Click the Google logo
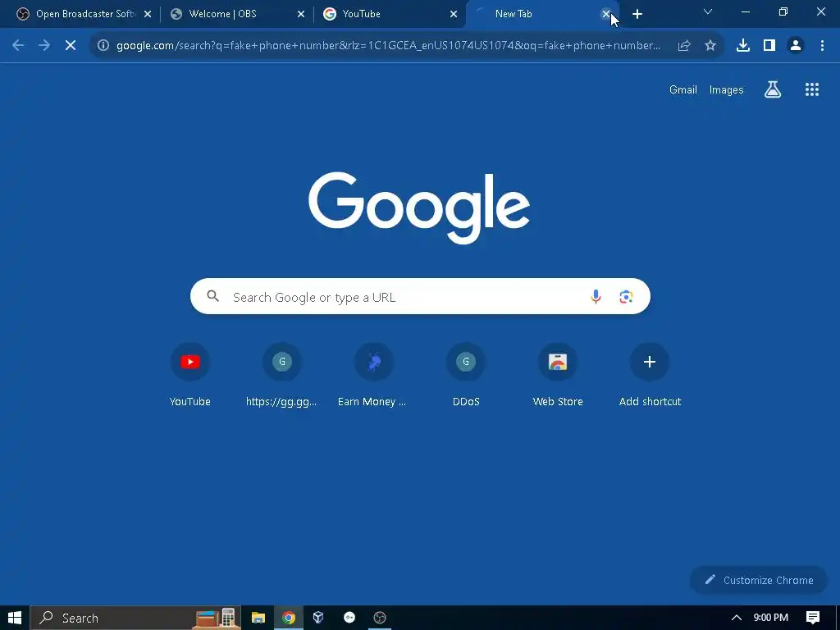This screenshot has width=840, height=630. coord(419,207)
